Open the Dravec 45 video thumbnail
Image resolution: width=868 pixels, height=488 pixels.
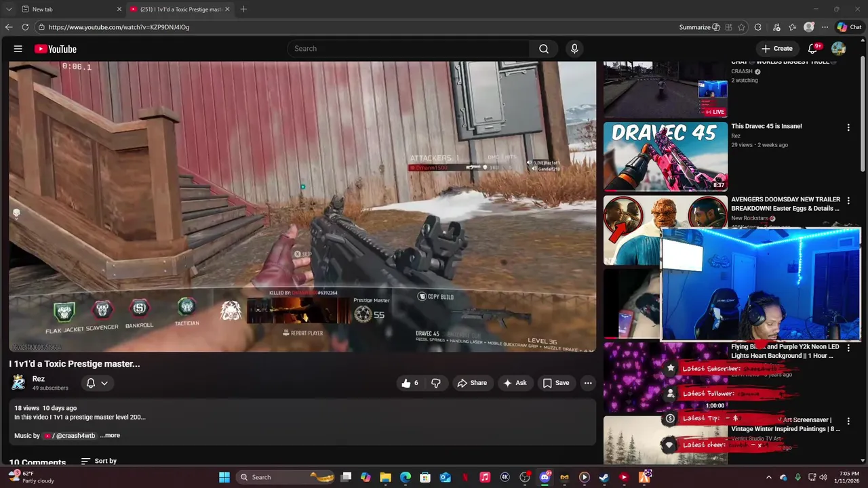click(x=665, y=157)
